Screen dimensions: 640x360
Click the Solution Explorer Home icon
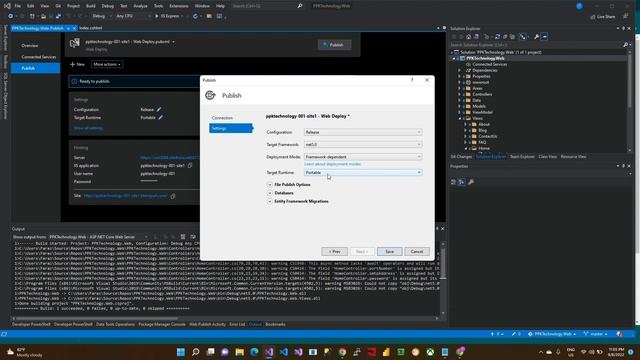point(469,37)
